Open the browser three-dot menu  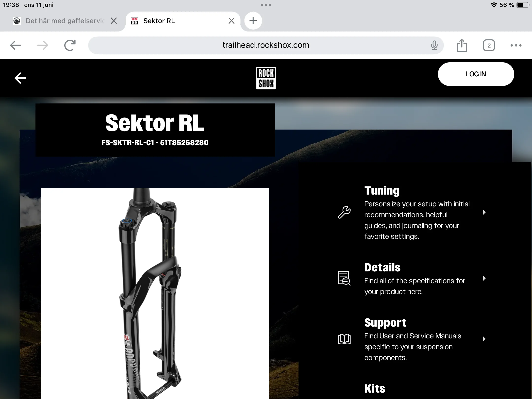(516, 45)
